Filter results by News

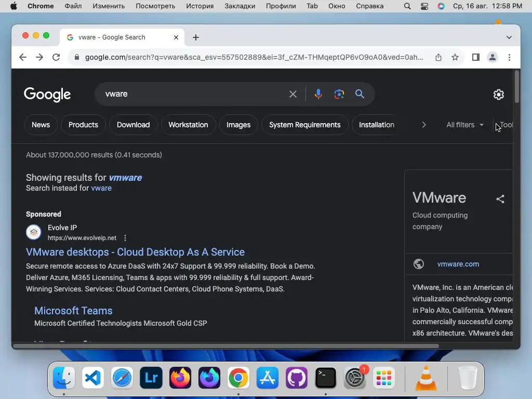(x=41, y=125)
